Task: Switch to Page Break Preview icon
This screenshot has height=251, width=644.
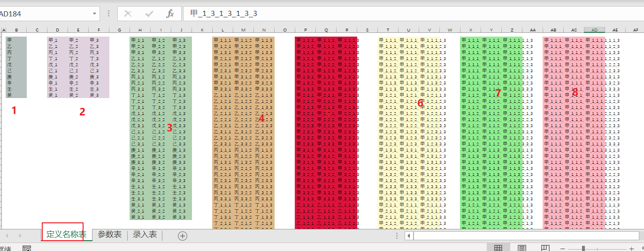Action: pos(545,248)
